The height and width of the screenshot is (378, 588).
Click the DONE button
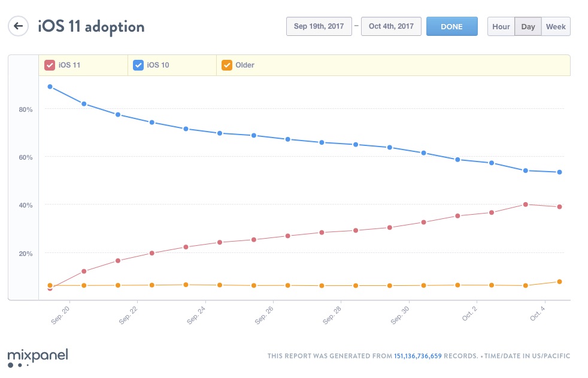(452, 26)
